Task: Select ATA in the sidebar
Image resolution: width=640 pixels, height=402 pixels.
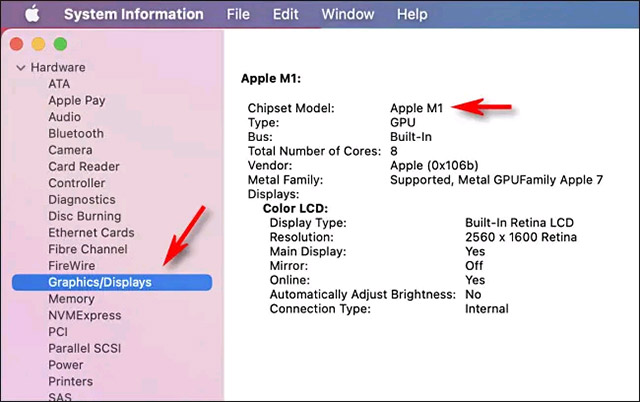Action: point(59,84)
